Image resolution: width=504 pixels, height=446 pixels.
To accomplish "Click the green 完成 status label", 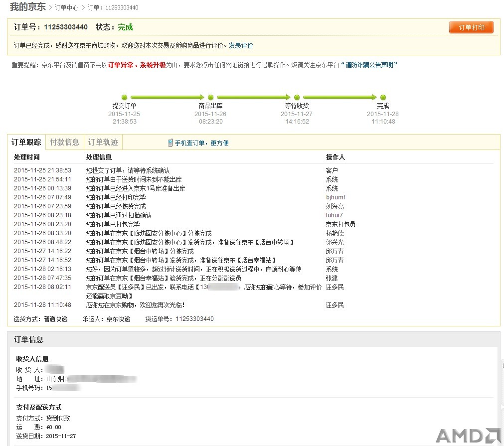I will tap(125, 27).
